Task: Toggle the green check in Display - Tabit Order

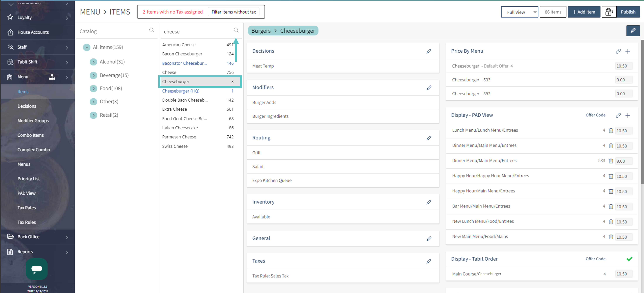Action: pos(629,259)
